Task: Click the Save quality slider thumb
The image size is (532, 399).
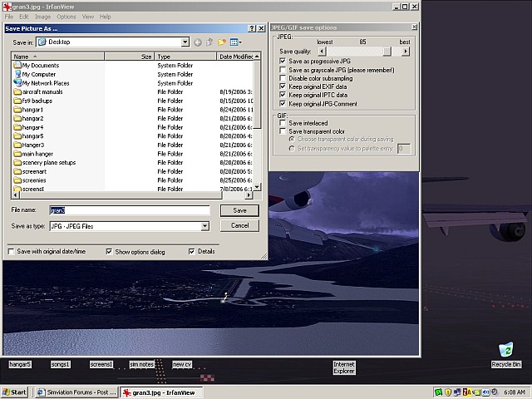Action: [387, 52]
